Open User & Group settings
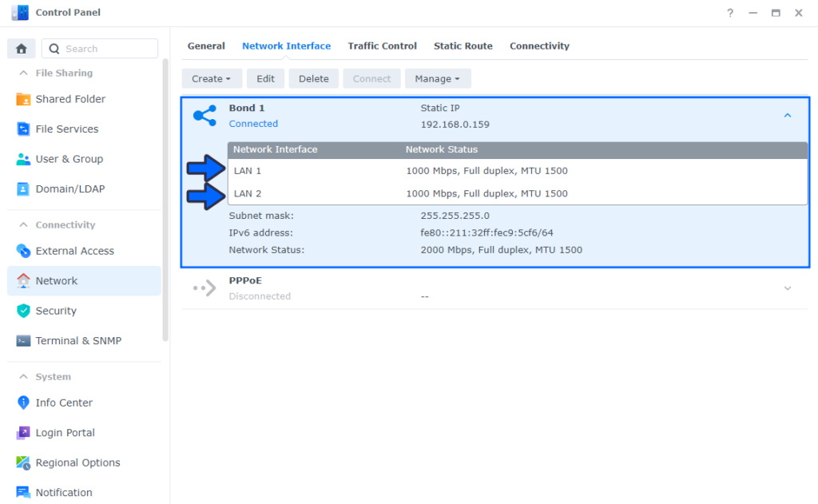This screenshot has width=818, height=504. pos(72,159)
